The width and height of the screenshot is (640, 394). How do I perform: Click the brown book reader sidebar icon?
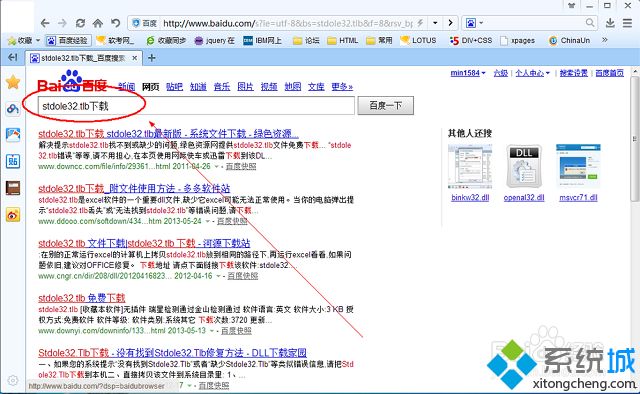click(x=13, y=188)
